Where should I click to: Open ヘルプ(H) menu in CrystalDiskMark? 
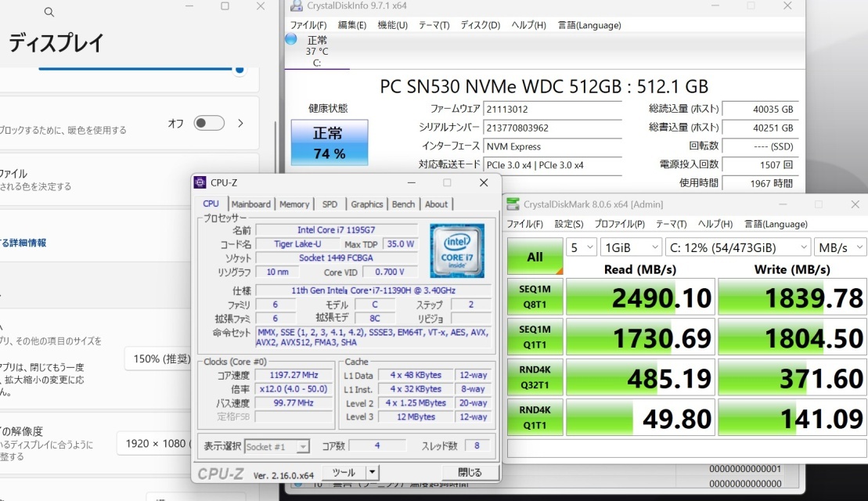pos(715,224)
